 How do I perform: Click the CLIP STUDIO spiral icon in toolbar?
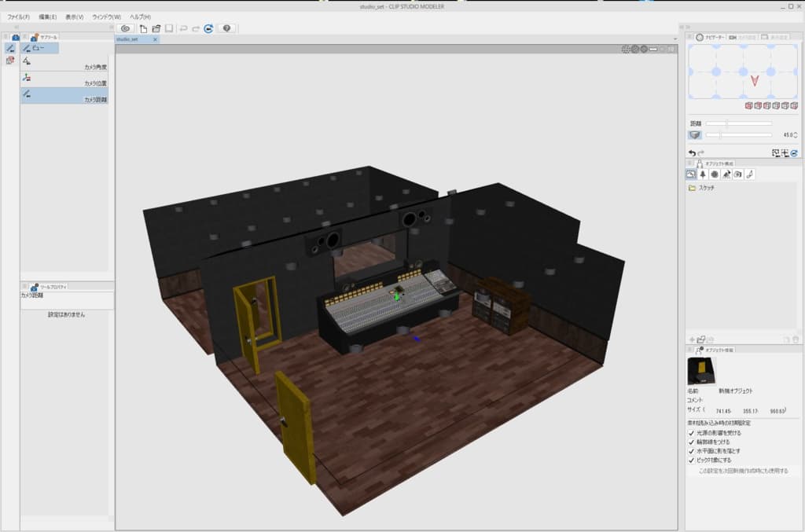click(124, 28)
